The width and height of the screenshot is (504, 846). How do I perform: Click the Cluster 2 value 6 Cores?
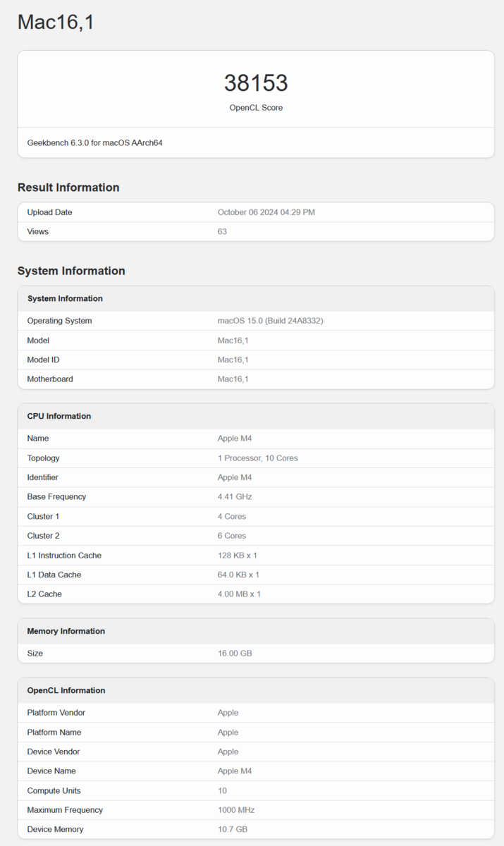coord(231,536)
